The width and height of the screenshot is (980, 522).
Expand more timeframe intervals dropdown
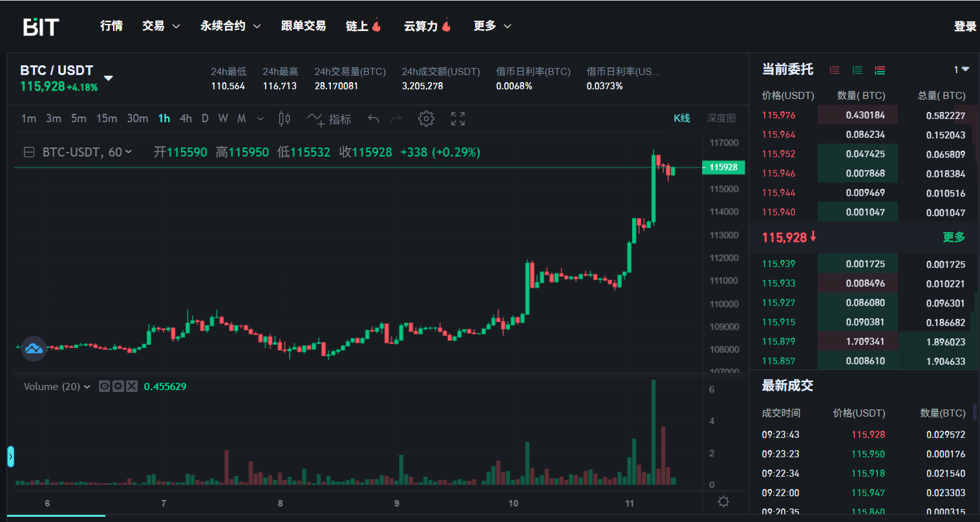[x=261, y=119]
